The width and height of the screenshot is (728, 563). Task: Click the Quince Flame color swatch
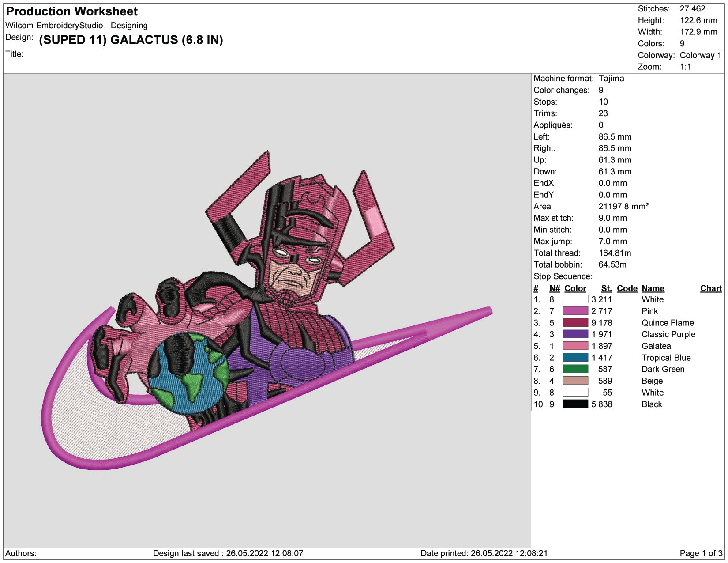pos(575,323)
